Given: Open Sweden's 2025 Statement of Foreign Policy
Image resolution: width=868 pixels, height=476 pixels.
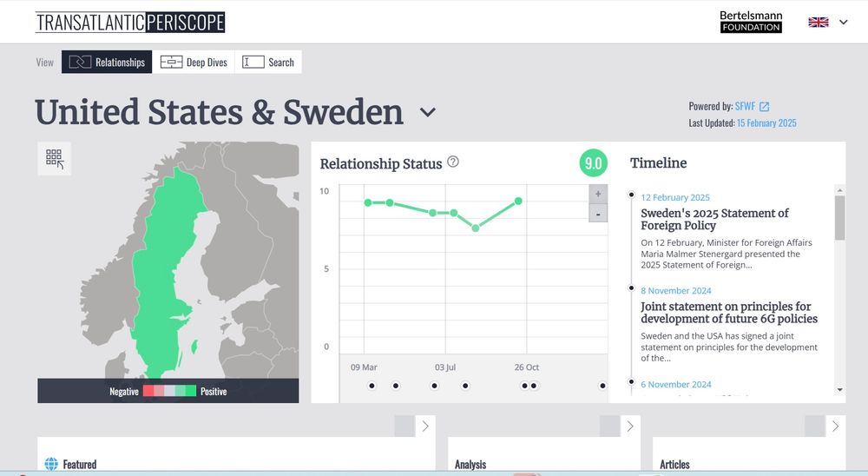Looking at the screenshot, I should click(x=714, y=219).
